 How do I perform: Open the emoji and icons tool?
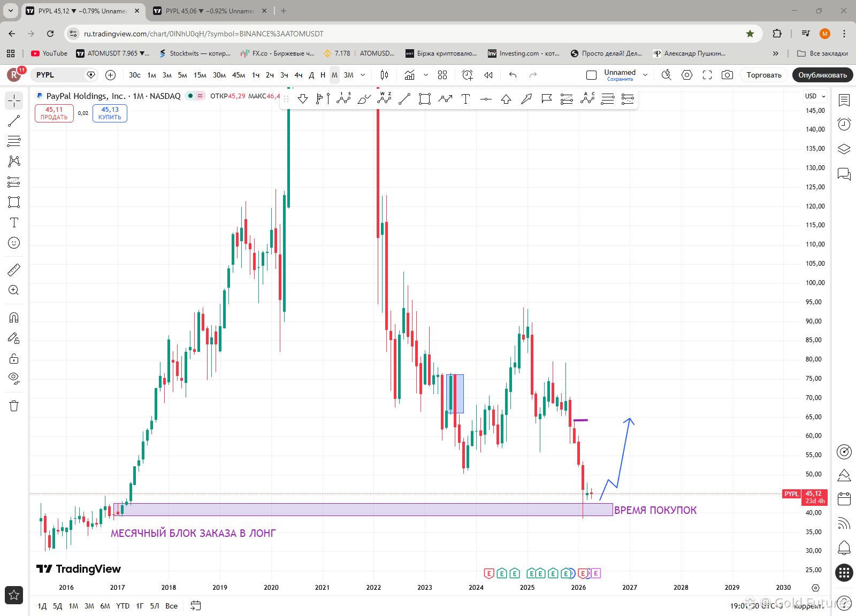click(14, 243)
